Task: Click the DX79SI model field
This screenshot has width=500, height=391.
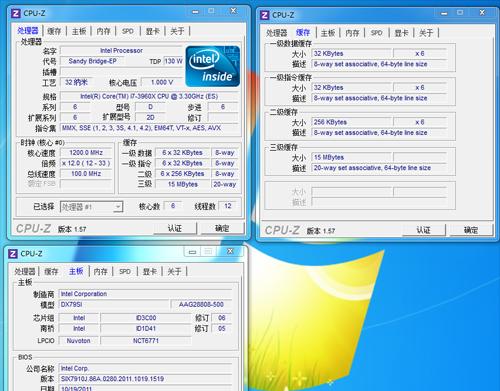Action: [x=114, y=305]
